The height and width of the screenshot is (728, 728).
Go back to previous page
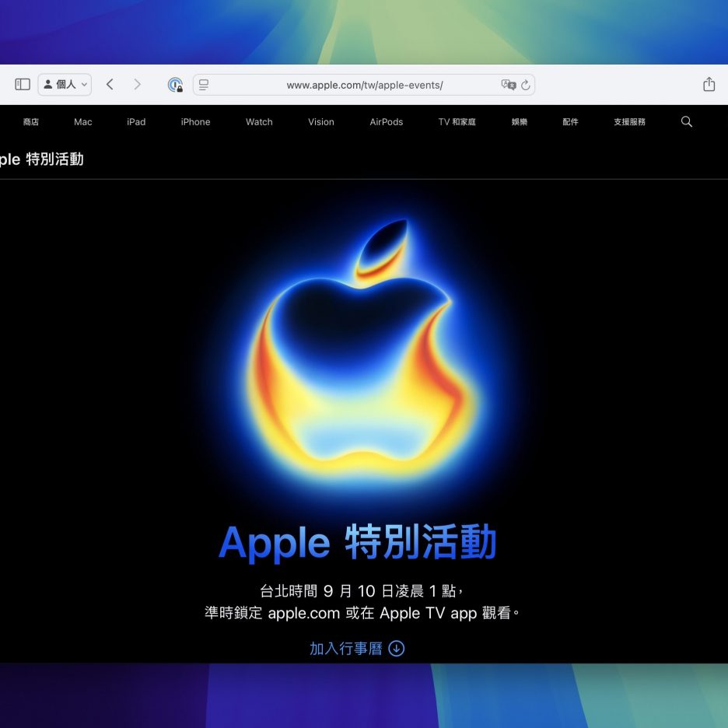pyautogui.click(x=110, y=84)
